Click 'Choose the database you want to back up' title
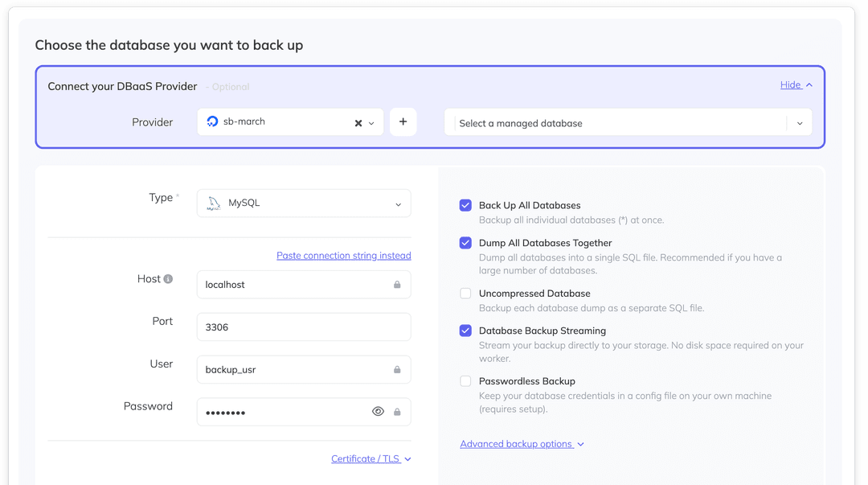Viewport: 868px width, 485px height. (169, 45)
